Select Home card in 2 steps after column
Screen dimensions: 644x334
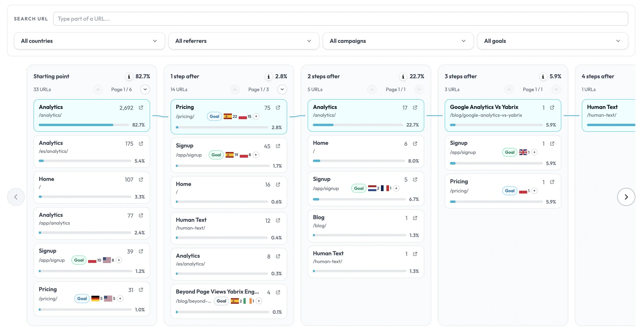point(366,152)
